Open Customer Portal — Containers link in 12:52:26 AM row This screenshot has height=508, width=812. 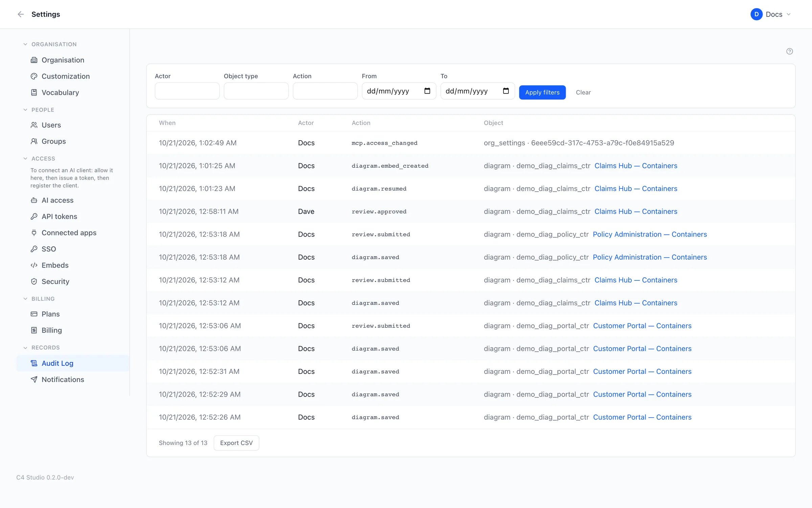coord(642,417)
